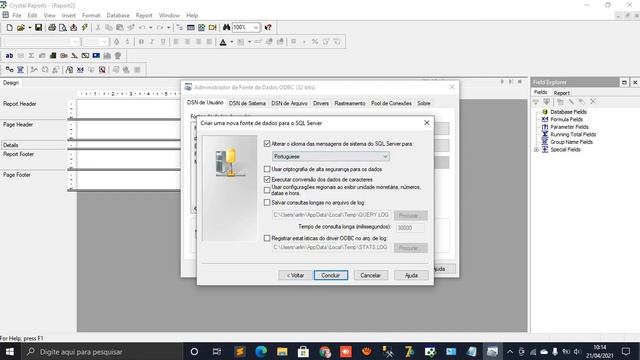640x360 pixels.
Task: Open the font color dropdown arrow
Action: 231,42
